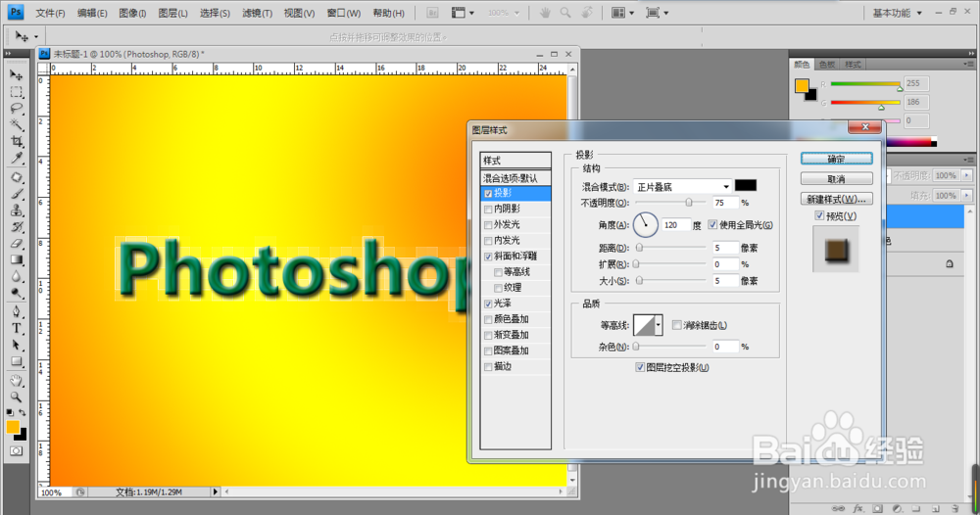Open the 文件(F) menu
This screenshot has height=515, width=980.
(x=50, y=13)
